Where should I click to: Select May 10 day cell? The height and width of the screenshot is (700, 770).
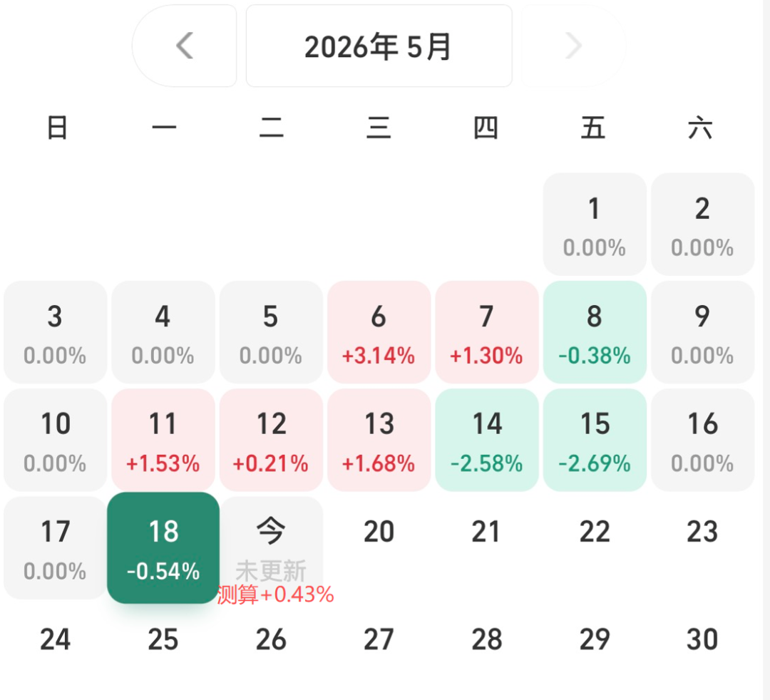pos(55,441)
